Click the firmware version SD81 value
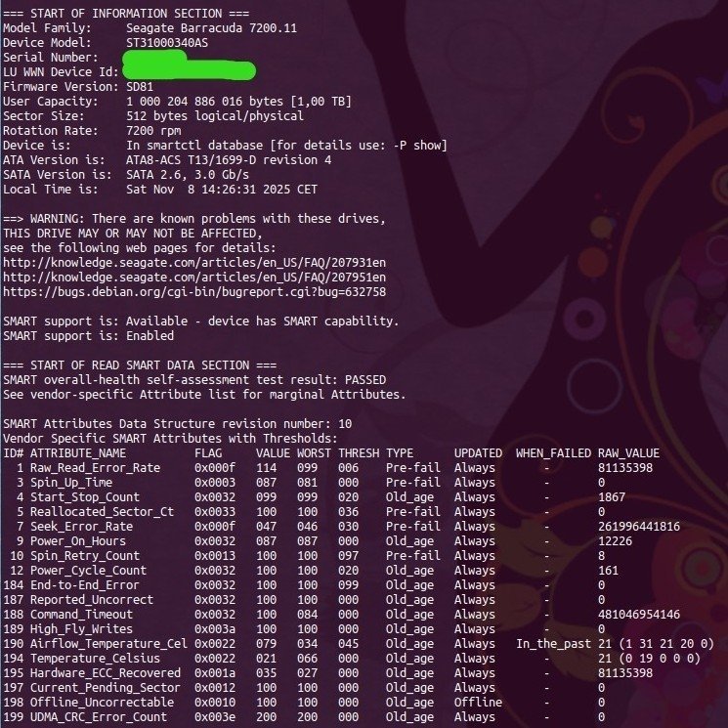This screenshot has width=728, height=728. click(140, 87)
